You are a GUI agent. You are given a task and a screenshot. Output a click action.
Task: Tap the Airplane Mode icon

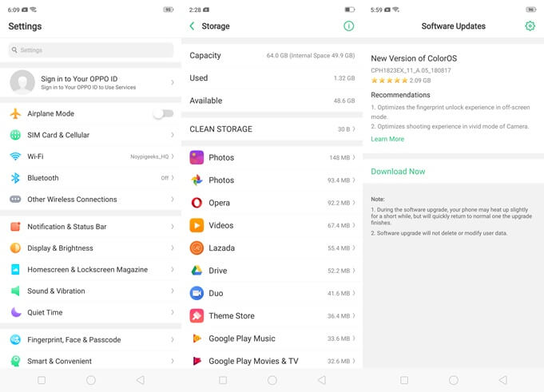point(15,113)
